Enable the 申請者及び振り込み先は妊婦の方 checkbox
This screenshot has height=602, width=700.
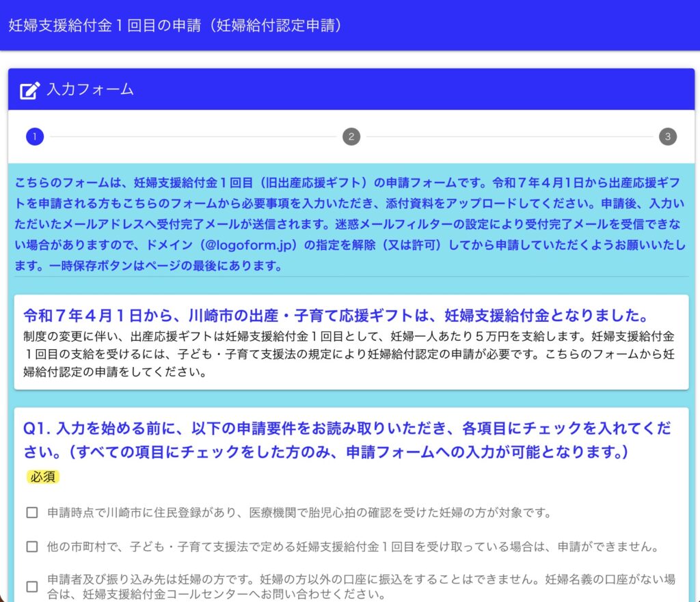32,586
